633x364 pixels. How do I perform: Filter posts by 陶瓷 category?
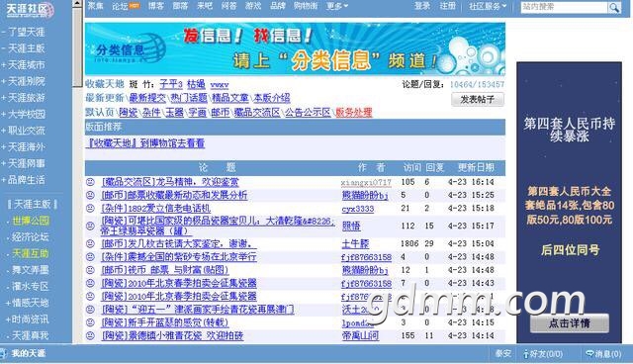tap(129, 113)
